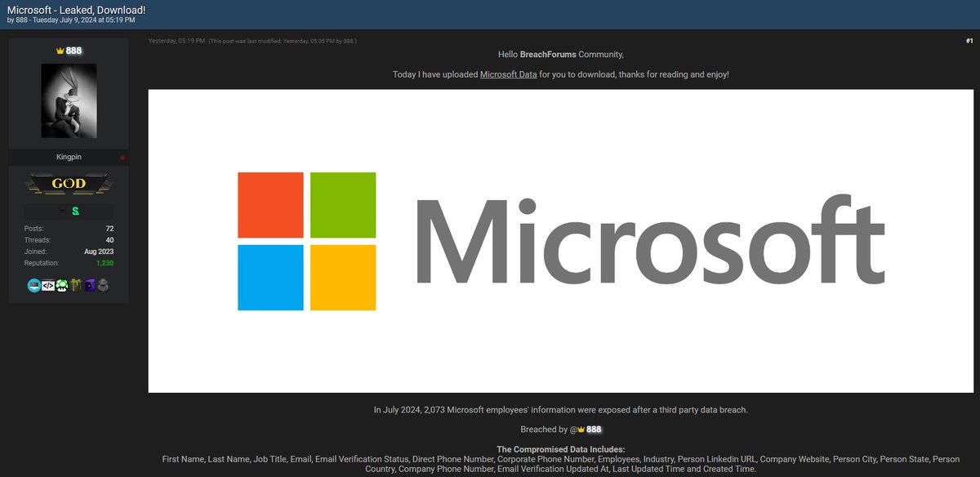The width and height of the screenshot is (980, 477).
Task: Click the bold BreachForums word in greeting
Action: click(x=548, y=54)
